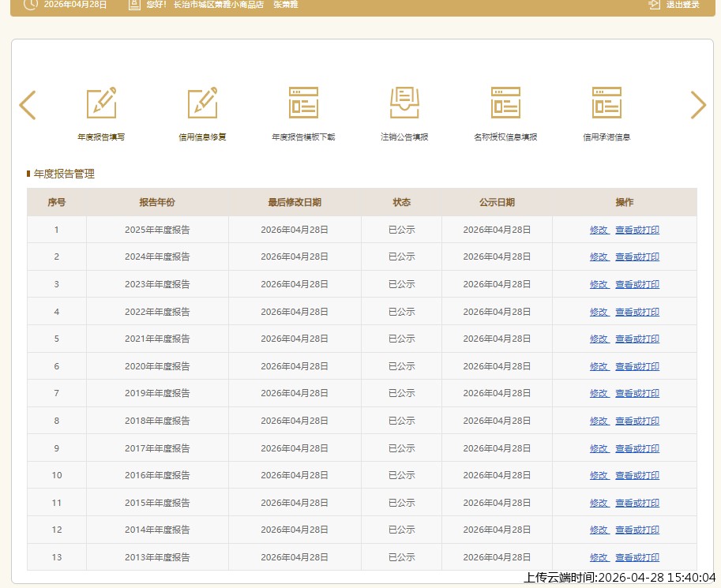Click the 年度报告模板下载 icon
The height and width of the screenshot is (588, 721).
[x=303, y=103]
